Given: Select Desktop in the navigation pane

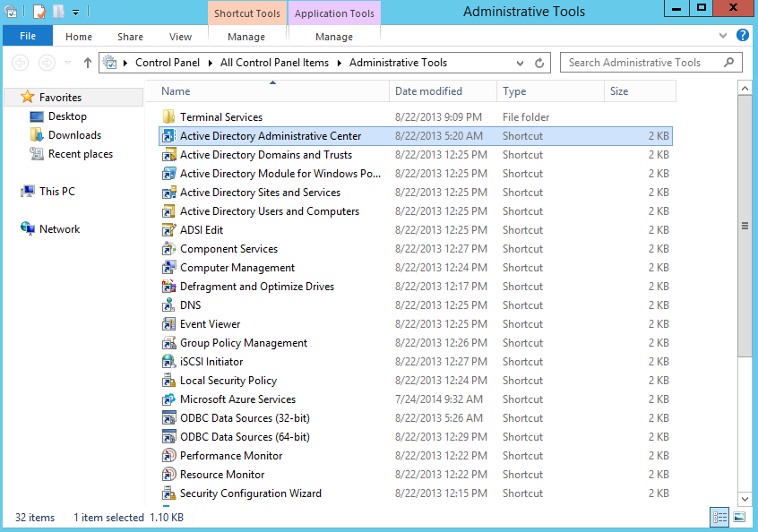Looking at the screenshot, I should pyautogui.click(x=67, y=116).
